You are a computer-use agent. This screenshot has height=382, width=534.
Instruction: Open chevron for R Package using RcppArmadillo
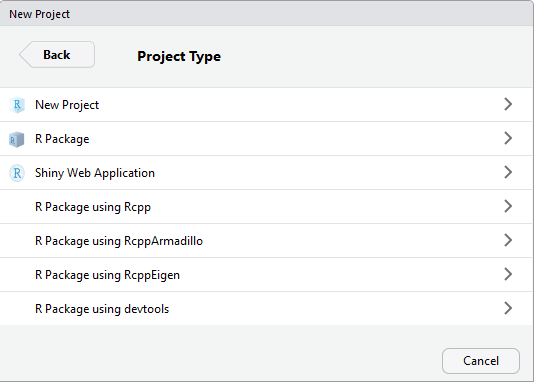click(508, 240)
